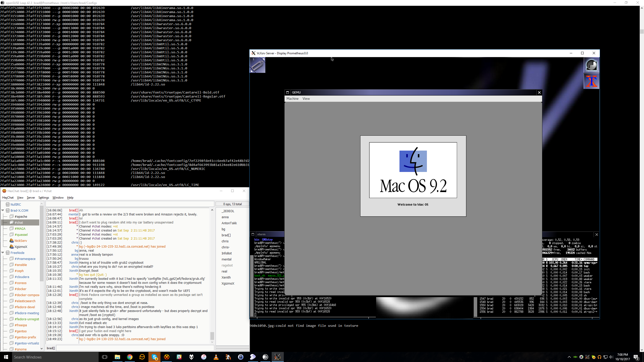The image size is (644, 362).
Task: Open the XgizmoX query tab
Action: (x=21, y=247)
